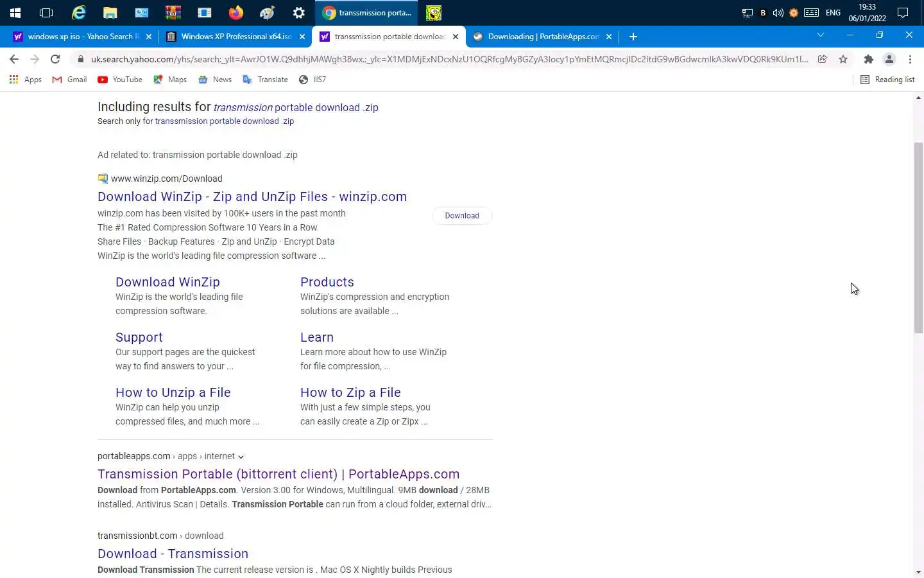924x578 pixels.
Task: Click the browser forward arrow
Action: tap(35, 59)
